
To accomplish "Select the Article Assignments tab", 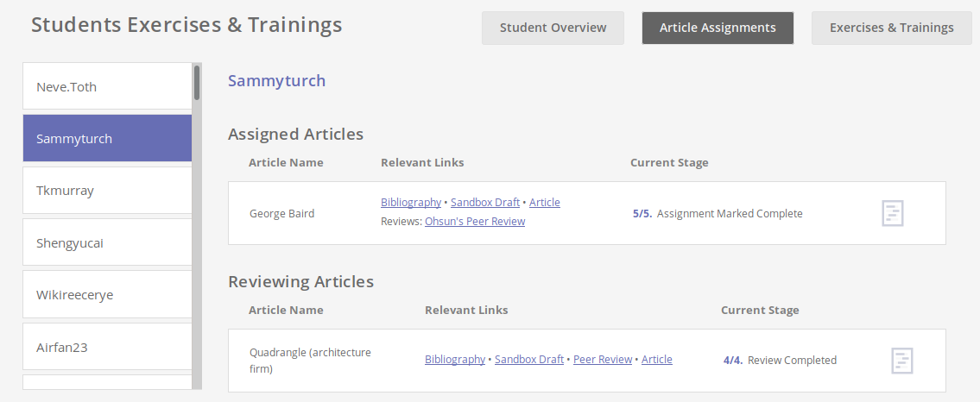I will tap(718, 28).
